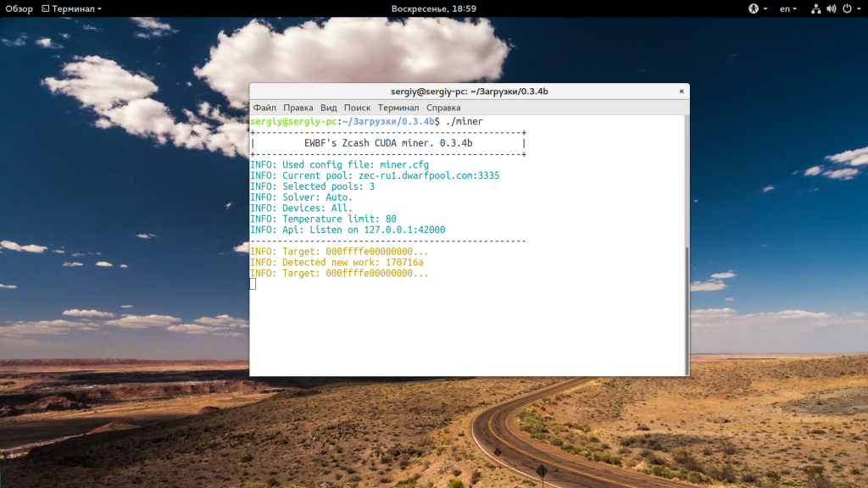
Task: Click the pool address zec-ru1.dwarfpool.com:3335
Action: pyautogui.click(x=429, y=175)
